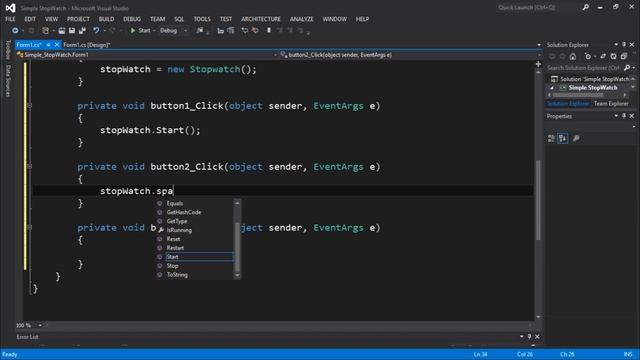Open the FILE menu
Image resolution: width=640 pixels, height=360 pixels.
point(10,19)
